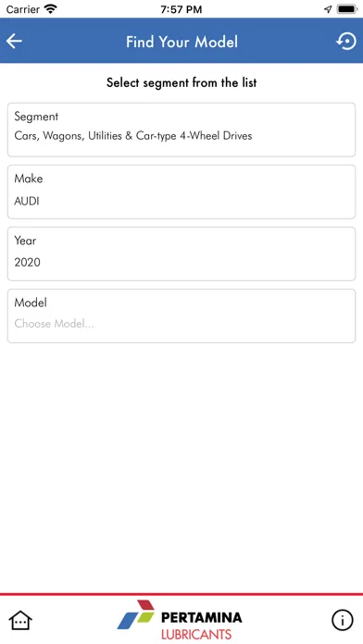363x644 pixels.
Task: Tap the info circle icon
Action: (342, 620)
